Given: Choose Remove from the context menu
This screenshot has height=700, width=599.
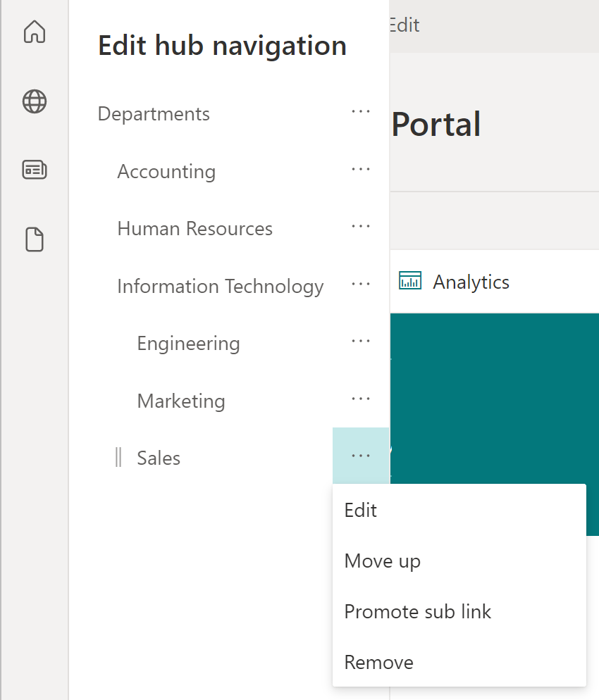Looking at the screenshot, I should (x=378, y=662).
